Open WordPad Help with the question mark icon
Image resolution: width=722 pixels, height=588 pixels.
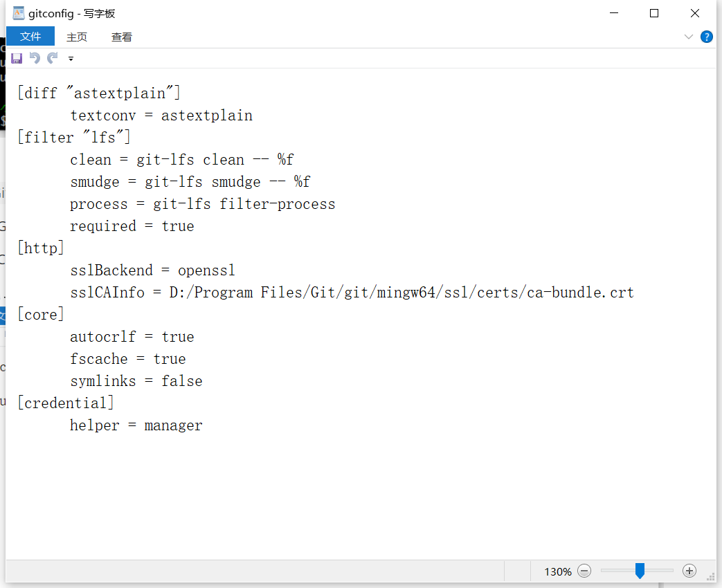[707, 37]
